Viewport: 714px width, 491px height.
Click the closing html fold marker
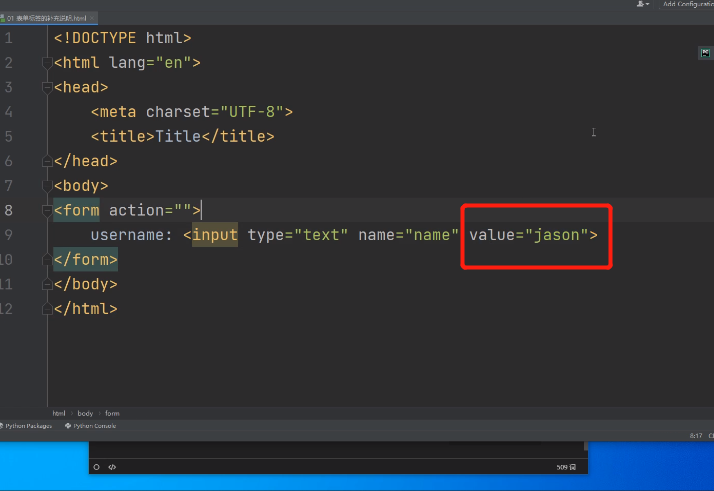click(47, 309)
